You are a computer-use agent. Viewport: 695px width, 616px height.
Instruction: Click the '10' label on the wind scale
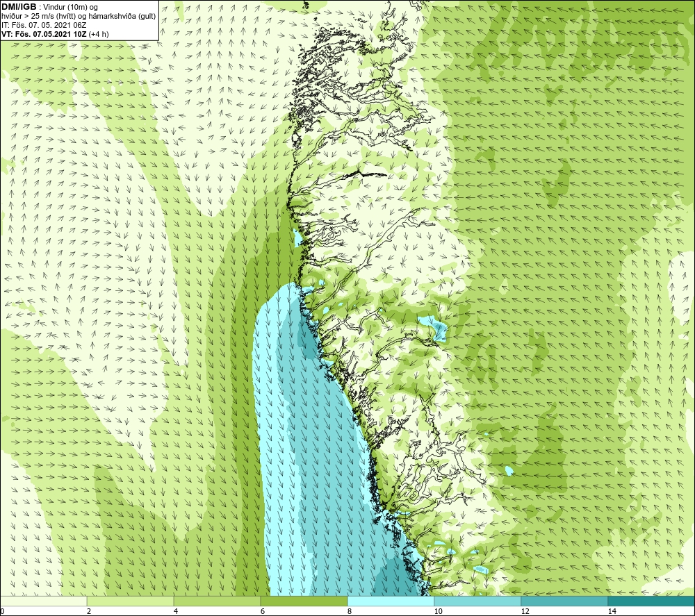pos(438,611)
